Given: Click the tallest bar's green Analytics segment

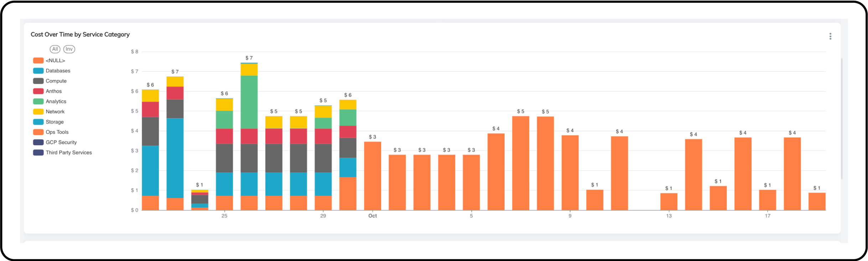Looking at the screenshot, I should tap(249, 102).
